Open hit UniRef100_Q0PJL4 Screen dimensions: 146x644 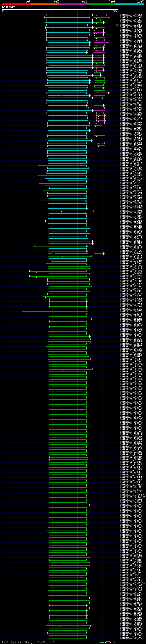(131, 15)
